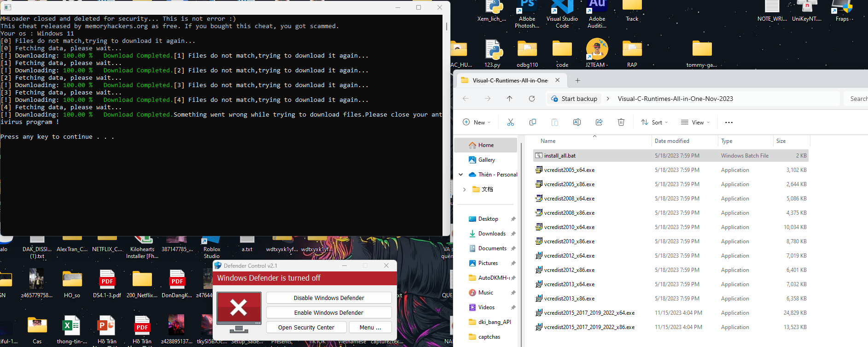The height and width of the screenshot is (347, 868).
Task: Click Start backup in address bar
Action: (574, 99)
